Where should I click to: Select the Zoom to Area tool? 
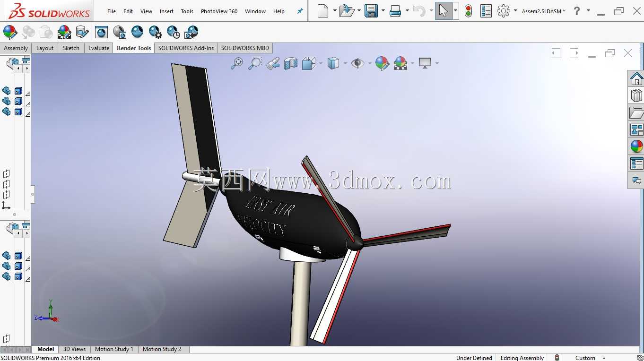[255, 63]
